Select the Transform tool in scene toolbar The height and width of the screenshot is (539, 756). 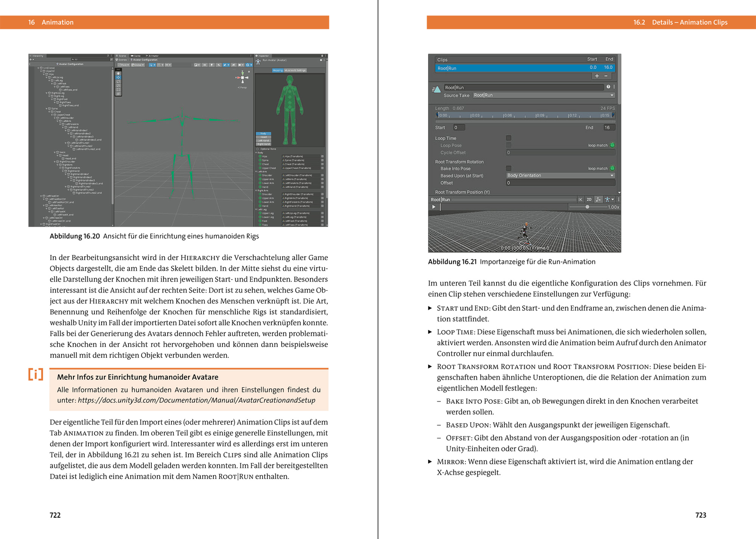118,94
